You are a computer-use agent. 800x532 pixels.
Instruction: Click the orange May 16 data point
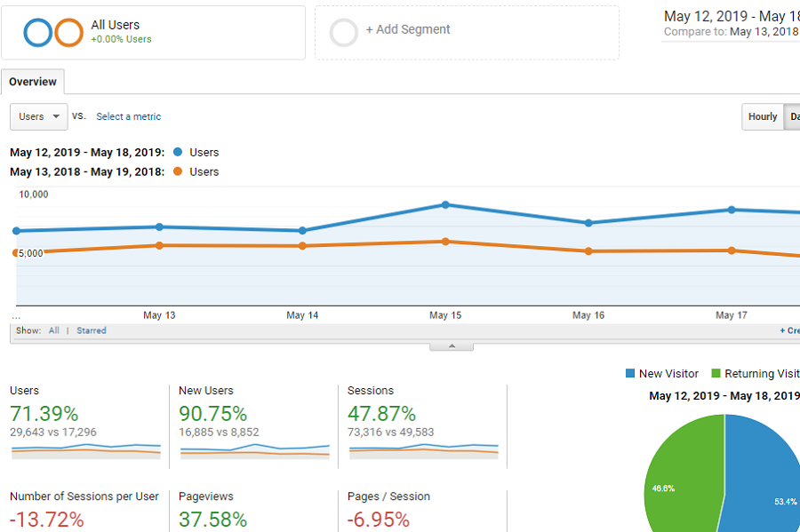pos(588,251)
